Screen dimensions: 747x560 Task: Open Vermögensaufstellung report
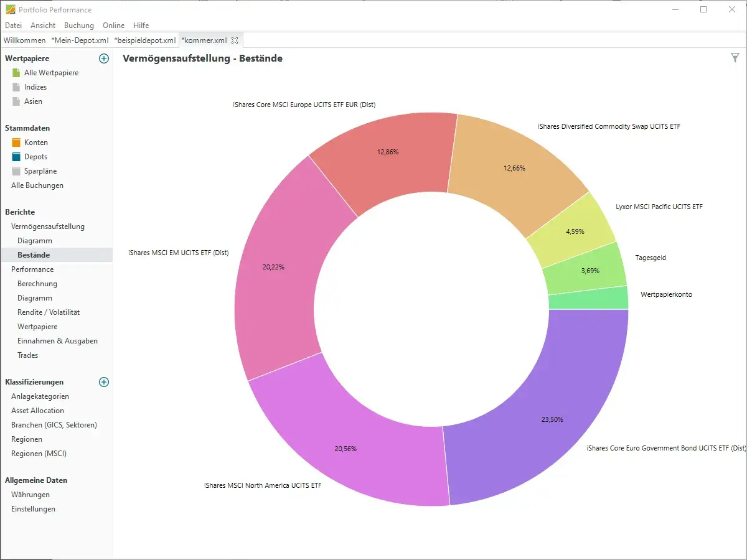tap(48, 226)
